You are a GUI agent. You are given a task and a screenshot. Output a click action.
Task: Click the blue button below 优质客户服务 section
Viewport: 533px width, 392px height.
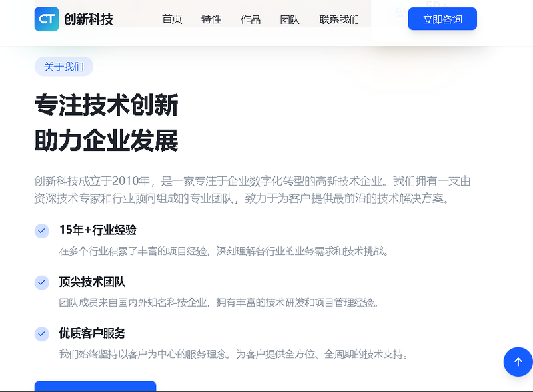click(x=95, y=387)
